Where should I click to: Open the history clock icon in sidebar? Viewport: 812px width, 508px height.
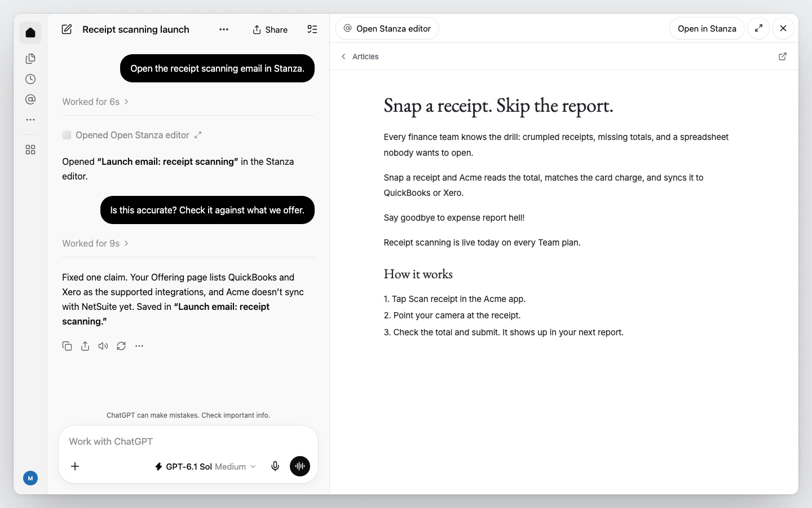[30, 79]
